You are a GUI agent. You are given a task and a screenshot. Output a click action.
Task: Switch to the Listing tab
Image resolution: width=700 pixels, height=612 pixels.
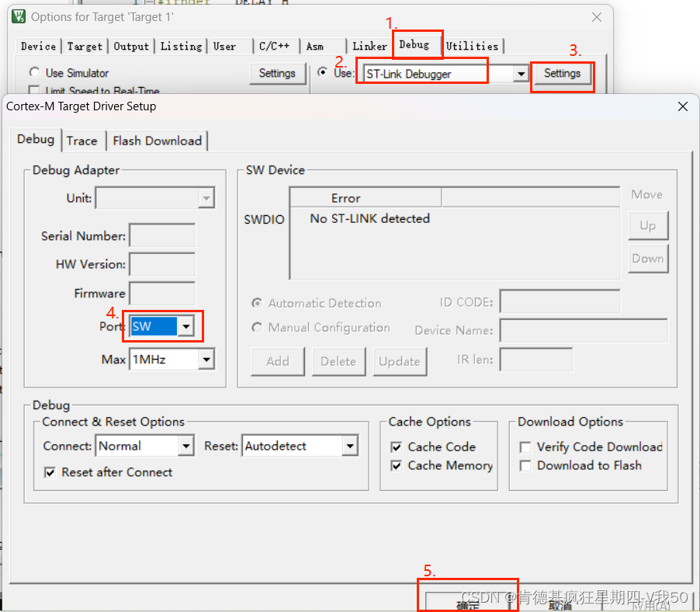pyautogui.click(x=181, y=47)
